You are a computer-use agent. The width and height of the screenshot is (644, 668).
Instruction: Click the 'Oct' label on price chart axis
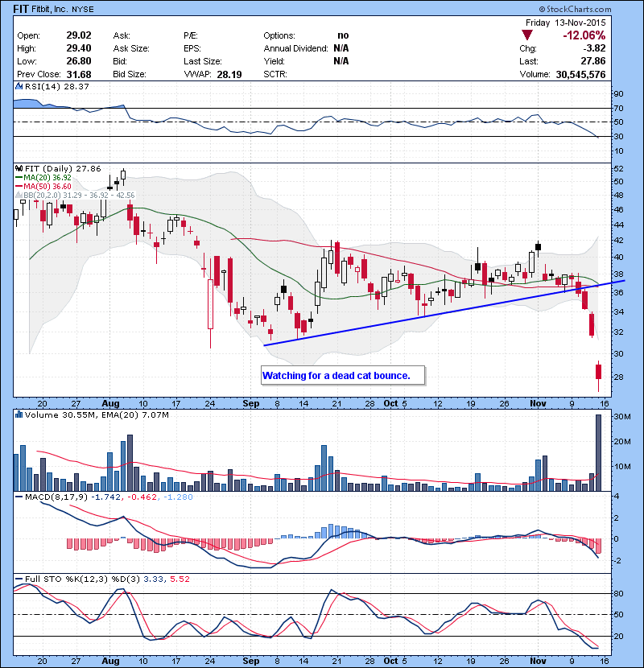390,403
